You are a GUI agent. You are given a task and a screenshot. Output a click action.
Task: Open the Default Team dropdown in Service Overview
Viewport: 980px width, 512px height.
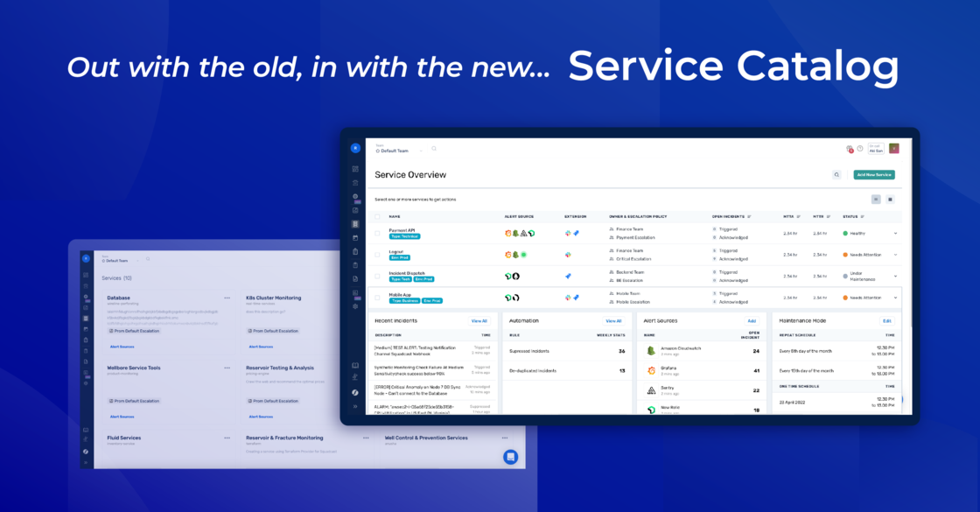coord(399,150)
